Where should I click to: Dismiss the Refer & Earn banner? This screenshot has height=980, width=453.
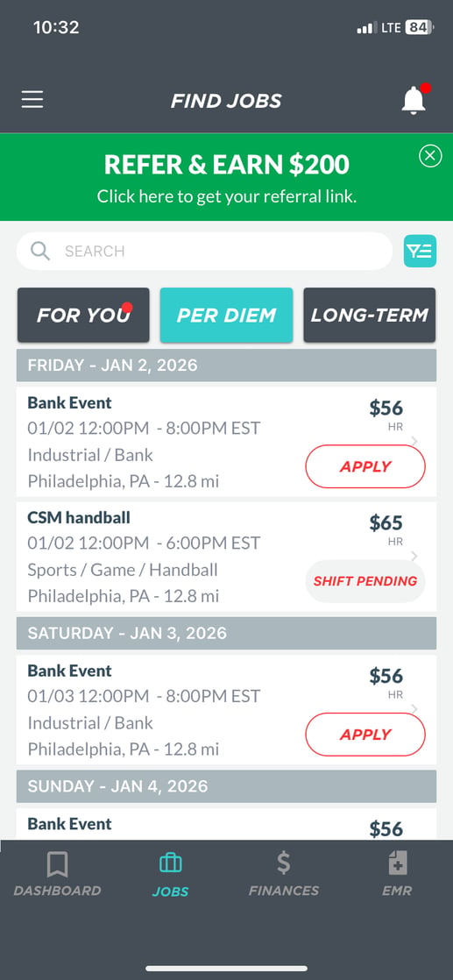tap(430, 156)
